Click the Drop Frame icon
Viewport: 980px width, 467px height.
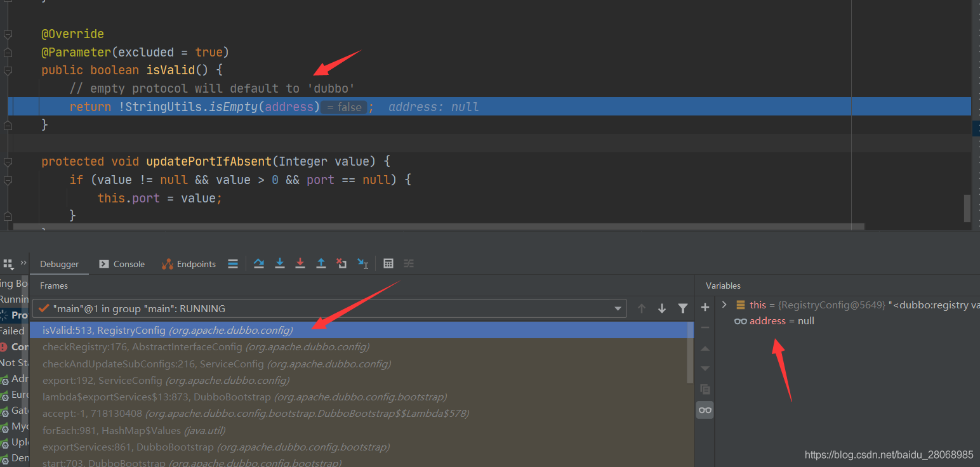tap(341, 263)
